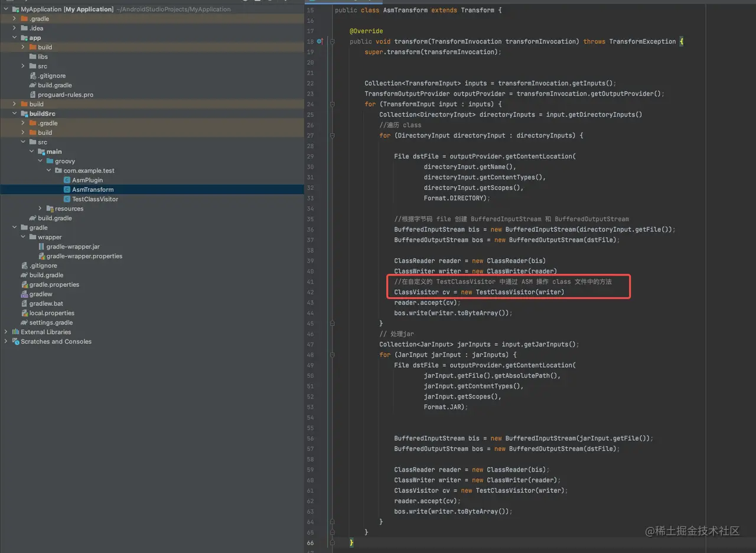Select the gradle folder label
This screenshot has height=553, width=756.
(x=38, y=228)
